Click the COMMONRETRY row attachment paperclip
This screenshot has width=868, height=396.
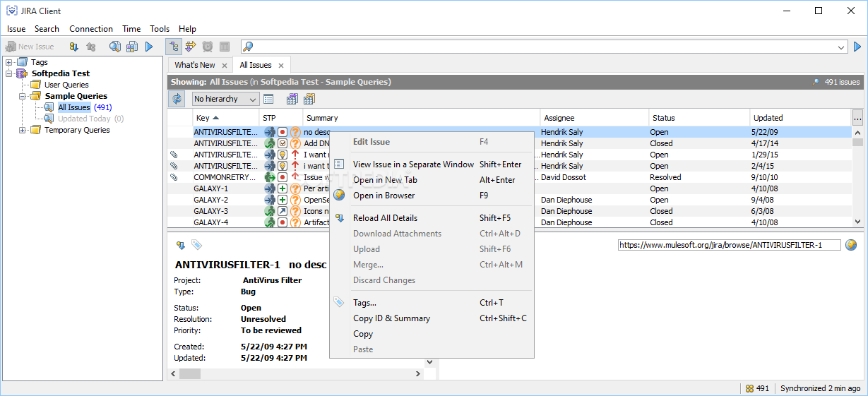pos(174,177)
